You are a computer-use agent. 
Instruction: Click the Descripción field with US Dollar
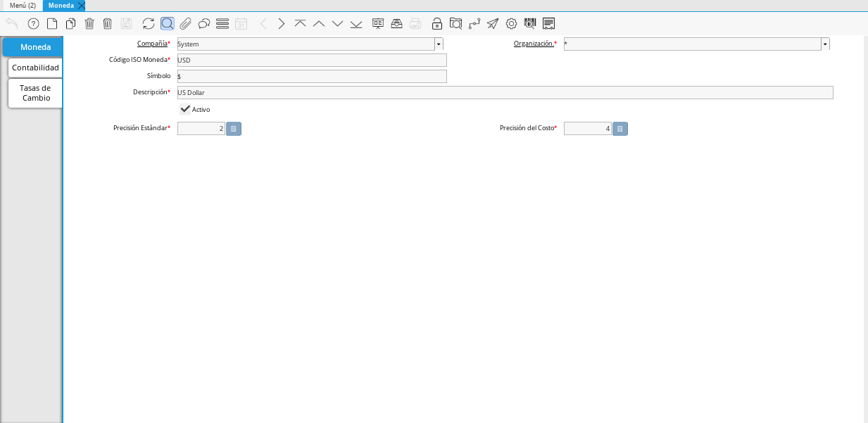505,92
